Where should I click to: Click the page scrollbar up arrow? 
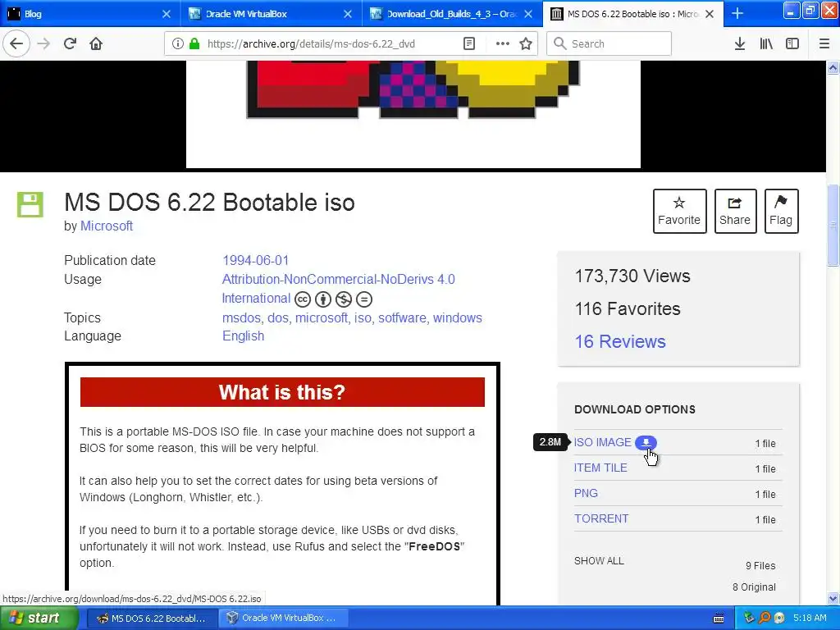833,67
